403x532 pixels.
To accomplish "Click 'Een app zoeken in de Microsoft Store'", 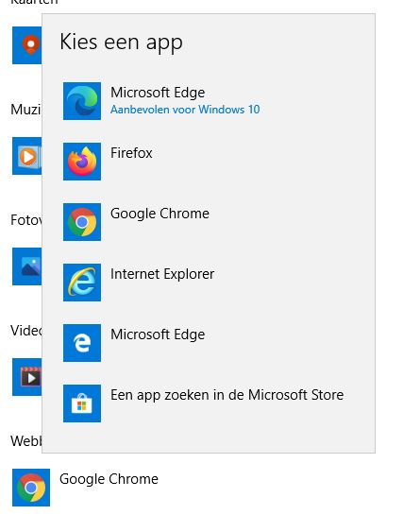I will coord(227,395).
